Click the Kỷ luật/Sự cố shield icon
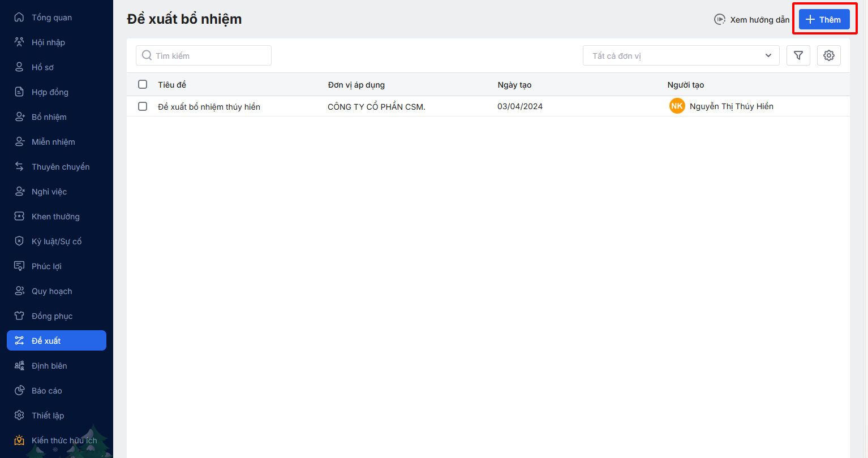Screen dimensions: 868x458 [x=19, y=241]
